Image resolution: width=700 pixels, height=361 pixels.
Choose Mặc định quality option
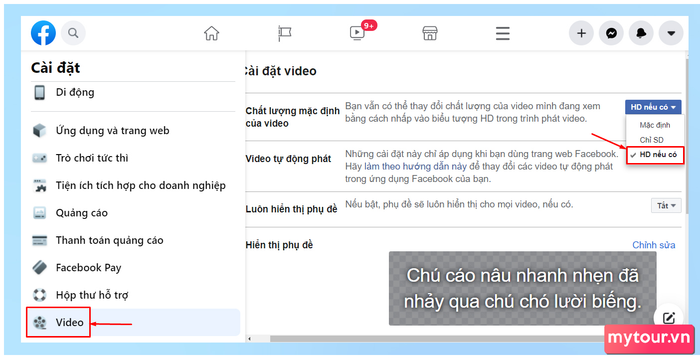coord(654,125)
